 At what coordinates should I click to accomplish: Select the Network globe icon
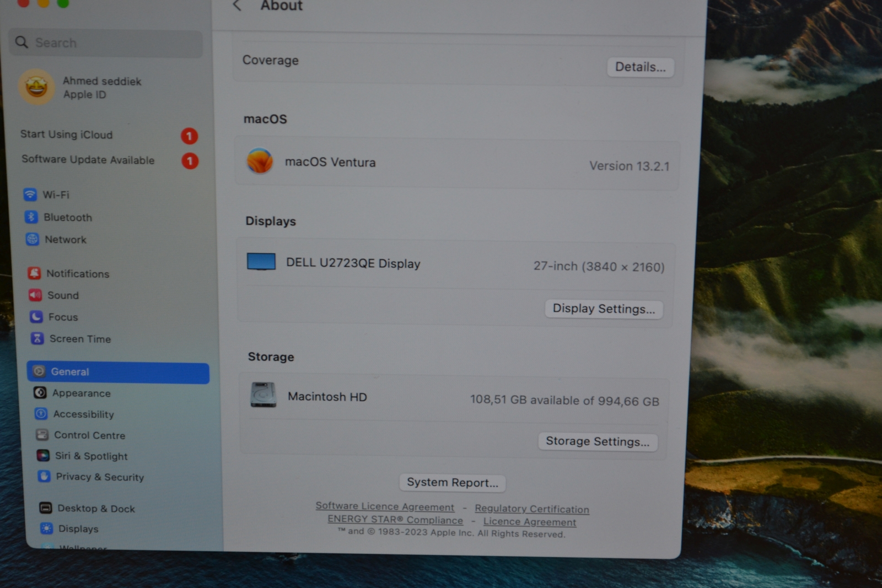tap(33, 239)
